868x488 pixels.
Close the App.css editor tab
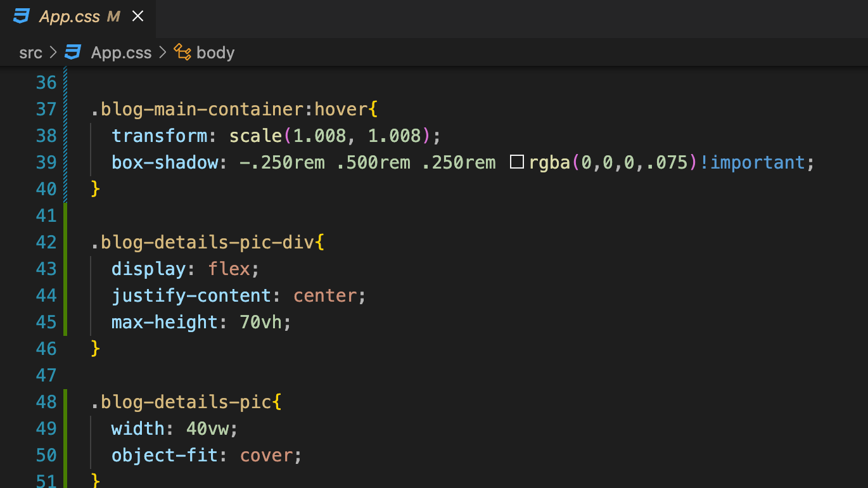137,16
